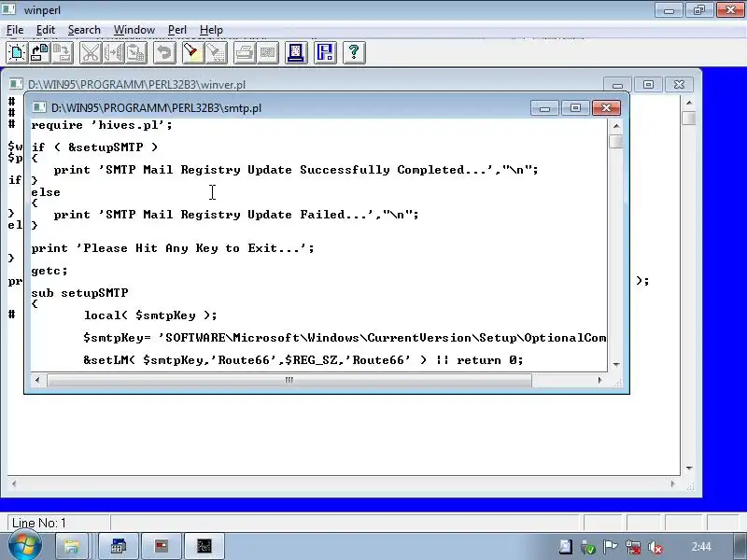The height and width of the screenshot is (560, 747).
Task: Click the green-check safely remove tray icon
Action: pyautogui.click(x=588, y=547)
